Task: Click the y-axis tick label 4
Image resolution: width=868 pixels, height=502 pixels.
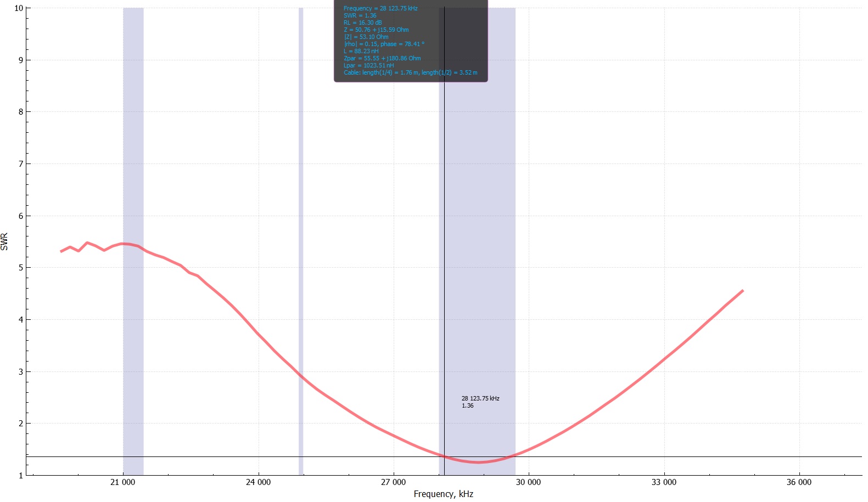Action: click(21, 319)
